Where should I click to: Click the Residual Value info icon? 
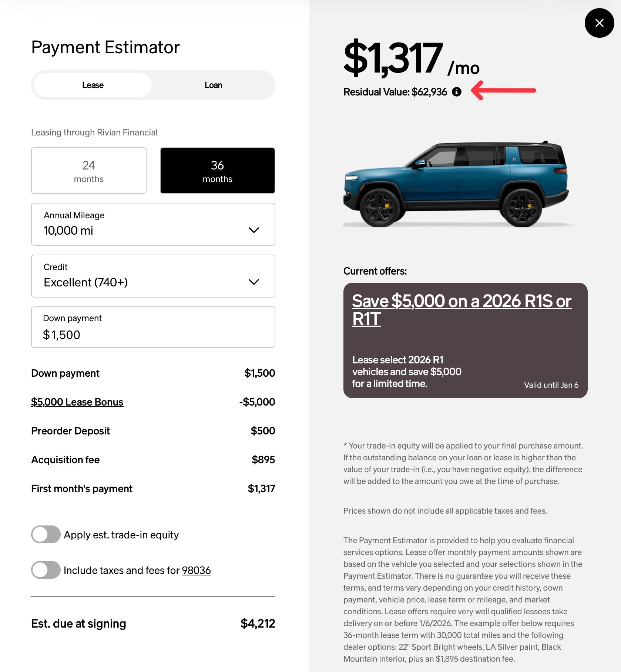pos(457,92)
